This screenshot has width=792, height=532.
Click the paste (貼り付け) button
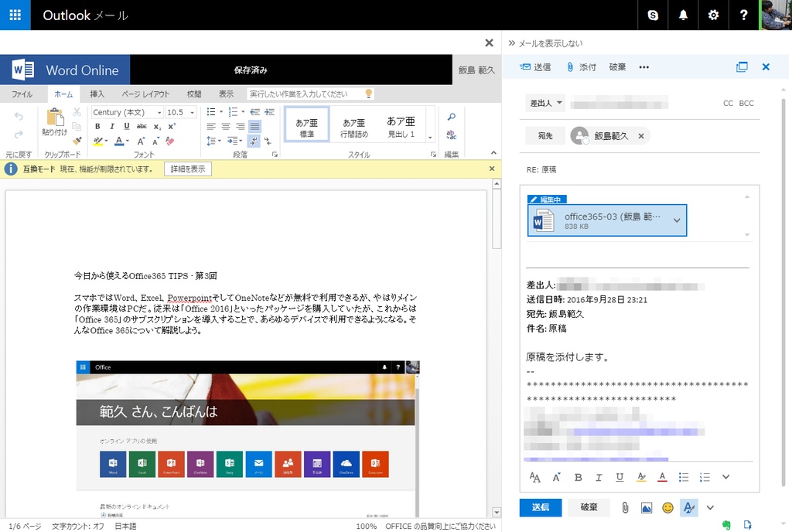click(55, 122)
